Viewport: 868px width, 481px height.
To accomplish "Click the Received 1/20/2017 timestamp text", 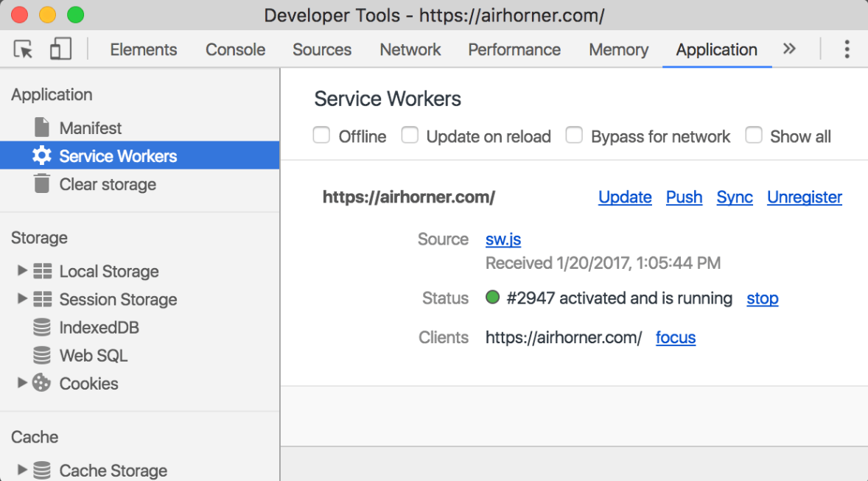I will pyautogui.click(x=603, y=263).
